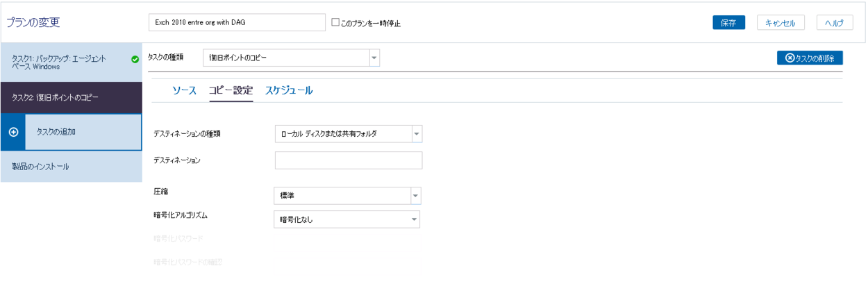Click the キャンセル button
Screen dimensions: 868x293
[x=781, y=22]
